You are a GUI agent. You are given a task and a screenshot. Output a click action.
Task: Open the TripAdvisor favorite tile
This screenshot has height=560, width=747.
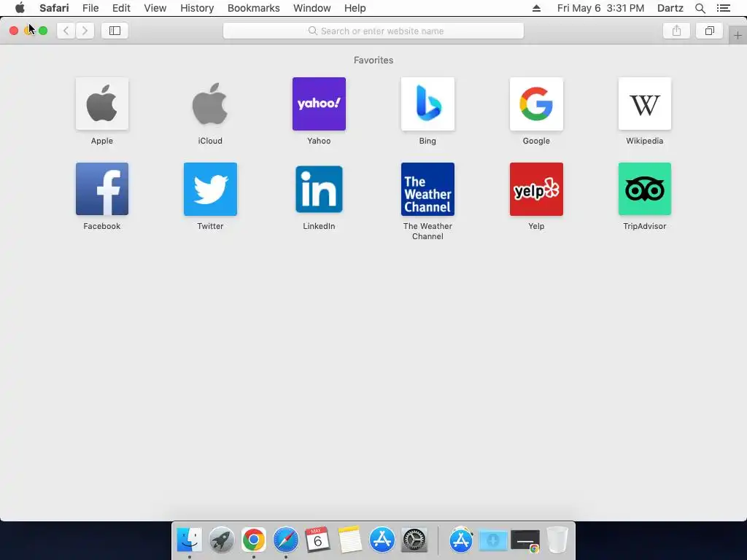click(645, 189)
